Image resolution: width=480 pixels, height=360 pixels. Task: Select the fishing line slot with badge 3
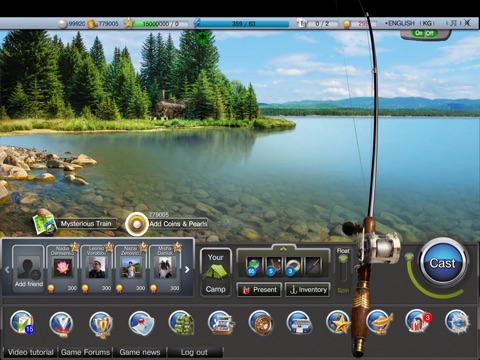pos(293,266)
